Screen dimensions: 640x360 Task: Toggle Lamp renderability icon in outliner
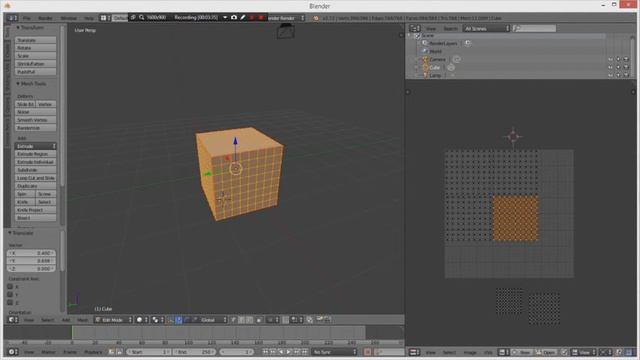point(626,75)
